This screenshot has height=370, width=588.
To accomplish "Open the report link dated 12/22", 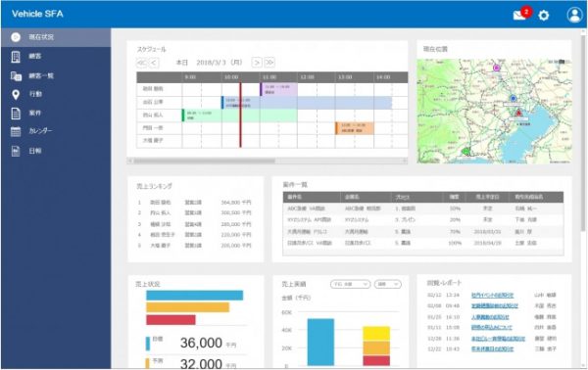I will click(x=492, y=349).
